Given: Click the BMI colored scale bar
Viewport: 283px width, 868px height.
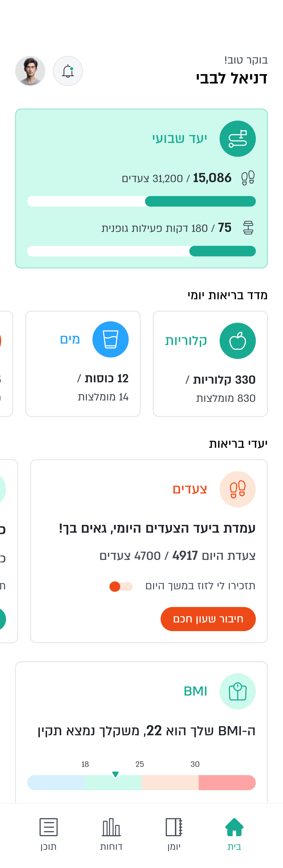Looking at the screenshot, I should [x=141, y=783].
